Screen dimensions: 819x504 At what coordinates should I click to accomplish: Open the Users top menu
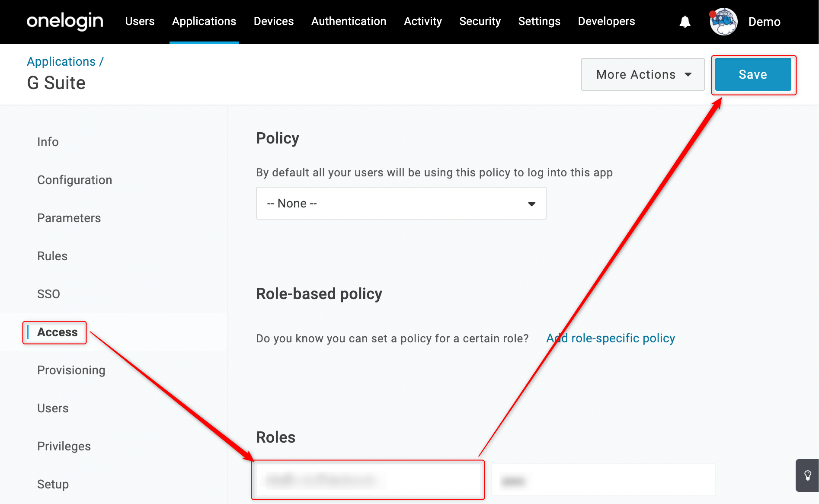point(140,21)
